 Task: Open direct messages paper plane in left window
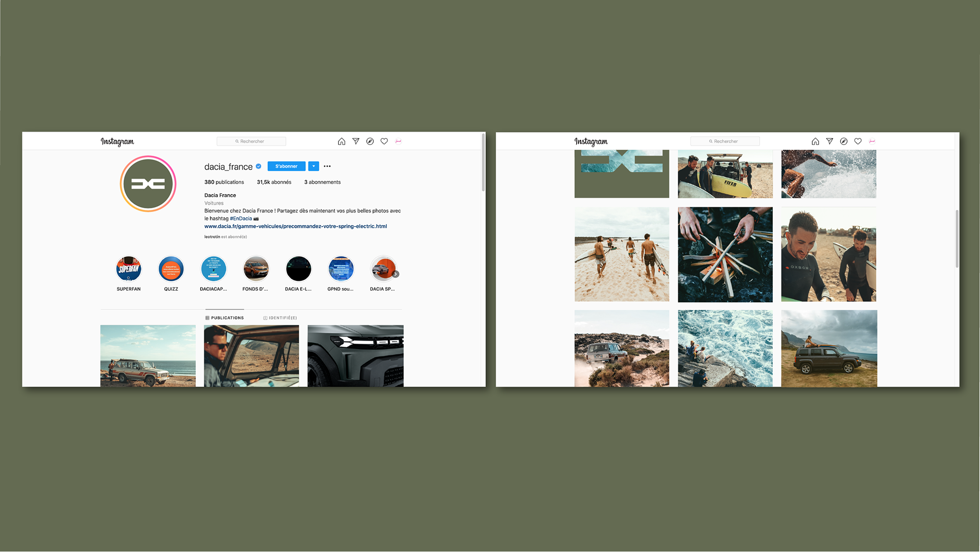tap(356, 141)
